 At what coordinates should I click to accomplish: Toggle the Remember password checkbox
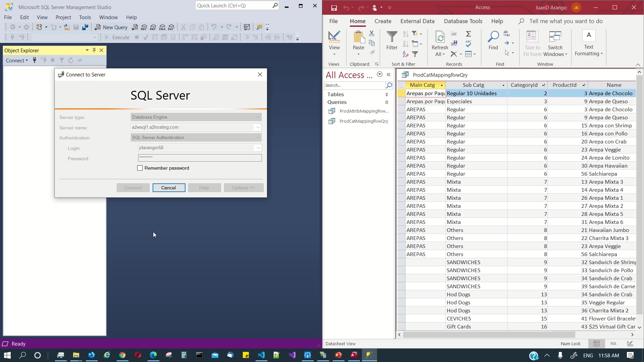[x=140, y=168]
